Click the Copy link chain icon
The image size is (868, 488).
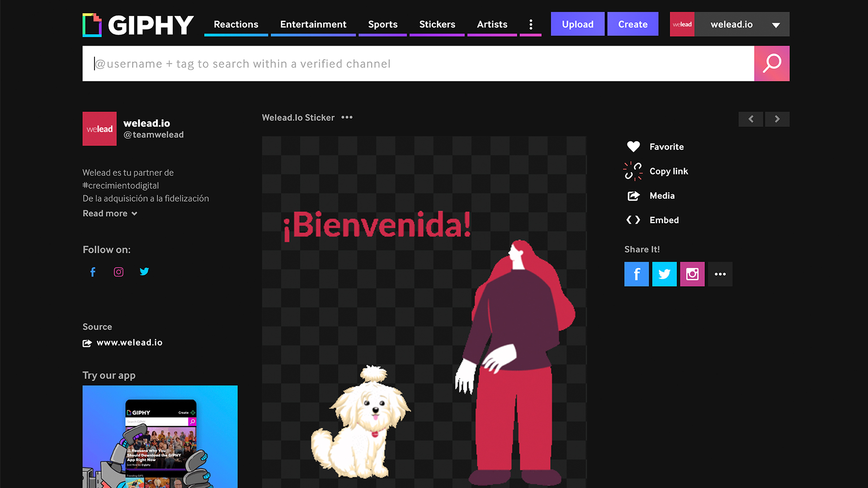click(x=633, y=171)
